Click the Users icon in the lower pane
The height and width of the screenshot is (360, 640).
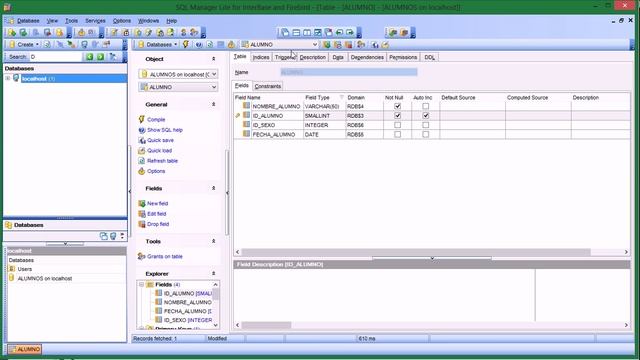click(x=12, y=269)
